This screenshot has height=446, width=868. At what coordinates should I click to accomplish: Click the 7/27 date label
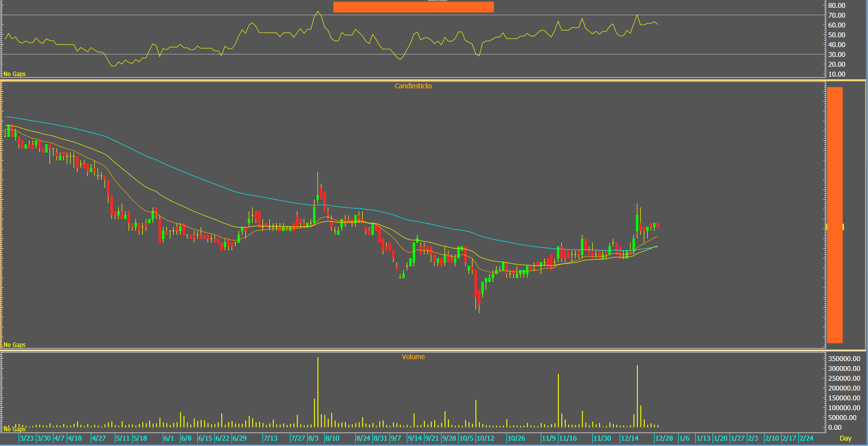click(x=298, y=438)
